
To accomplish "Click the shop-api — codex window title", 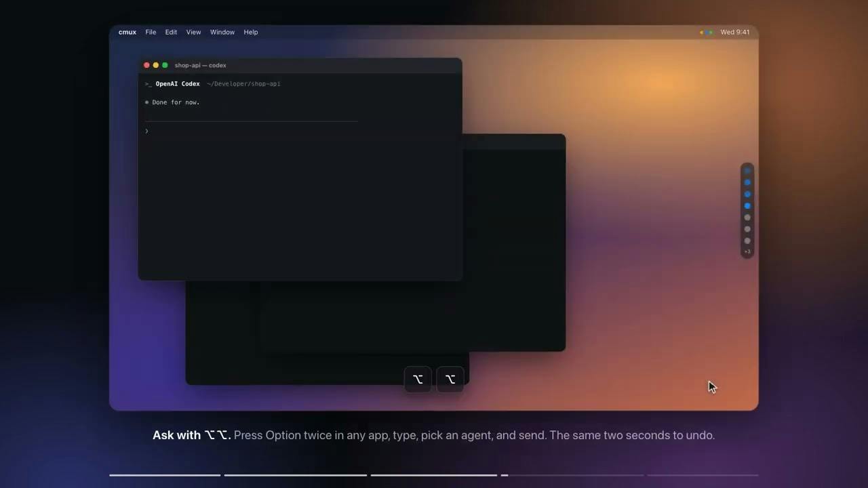I will tap(201, 65).
